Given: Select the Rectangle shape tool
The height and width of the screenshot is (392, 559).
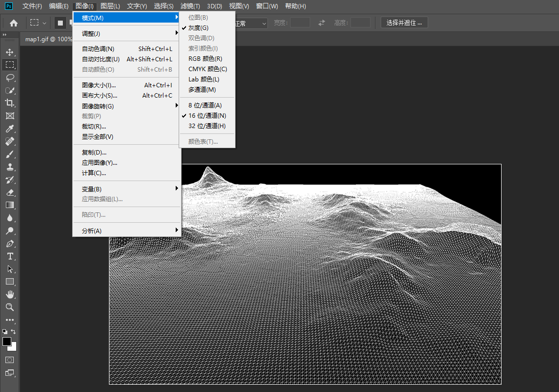Looking at the screenshot, I should click(10, 282).
